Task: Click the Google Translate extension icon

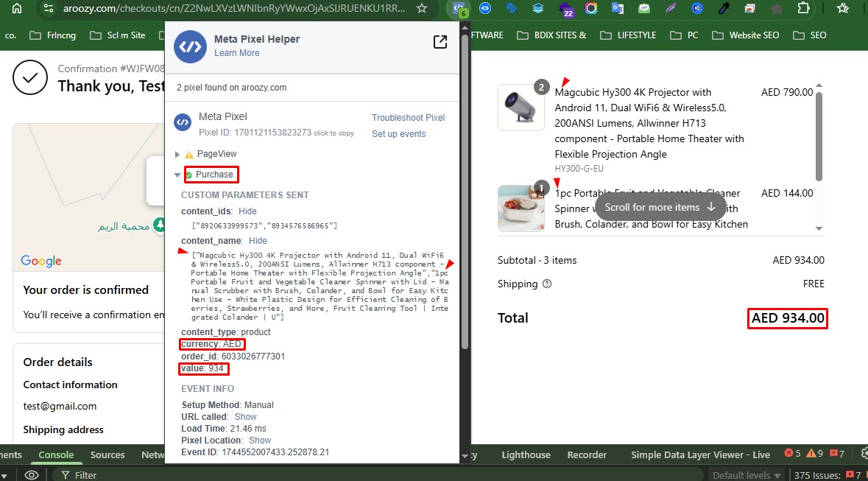Action: tap(617, 9)
